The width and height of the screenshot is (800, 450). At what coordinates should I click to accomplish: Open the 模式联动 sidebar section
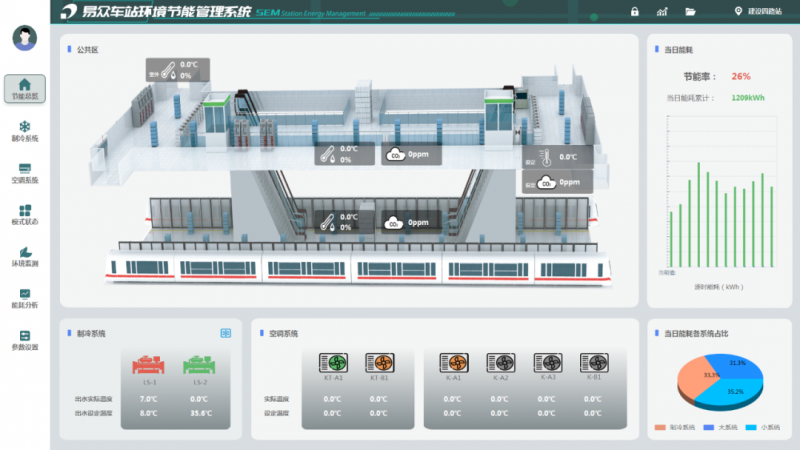(x=24, y=215)
